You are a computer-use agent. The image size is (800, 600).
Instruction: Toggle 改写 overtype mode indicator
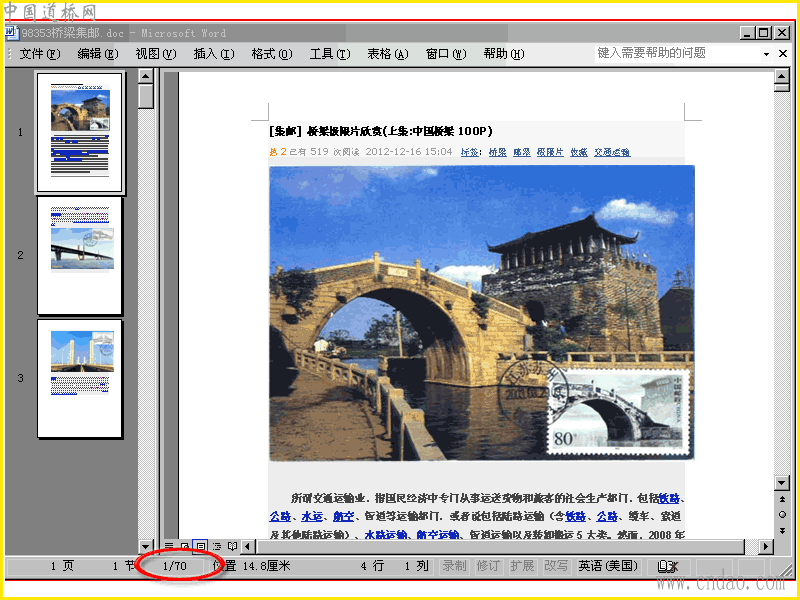(556, 566)
